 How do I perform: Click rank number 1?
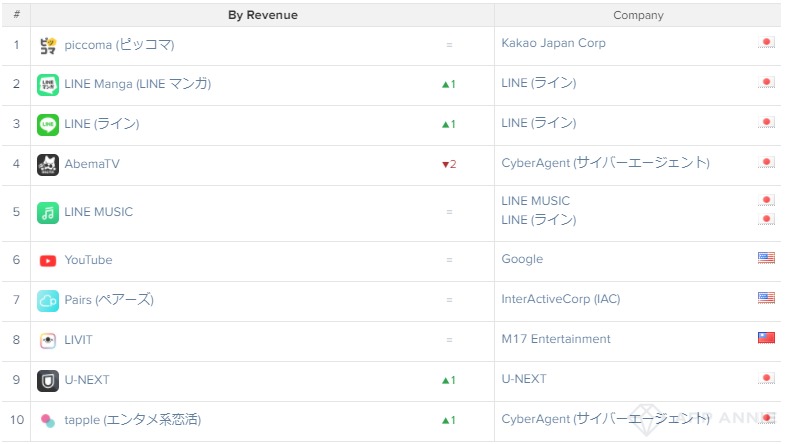point(17,45)
